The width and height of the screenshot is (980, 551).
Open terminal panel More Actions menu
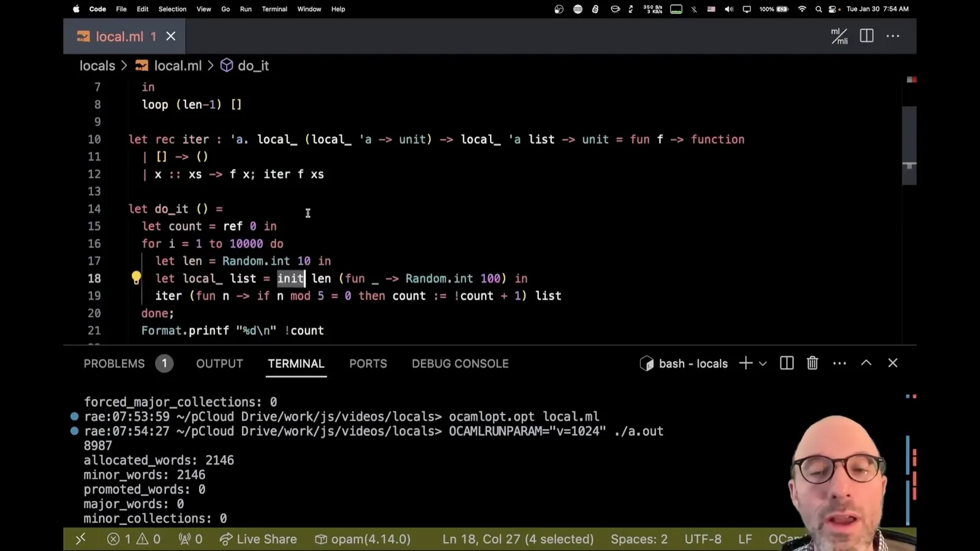tap(839, 364)
